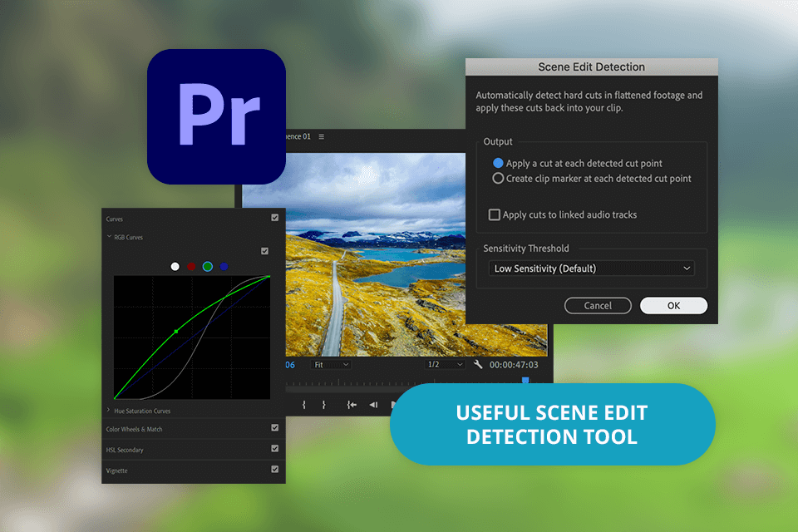Toggle the RGB Curves enable checkbox

(x=264, y=251)
